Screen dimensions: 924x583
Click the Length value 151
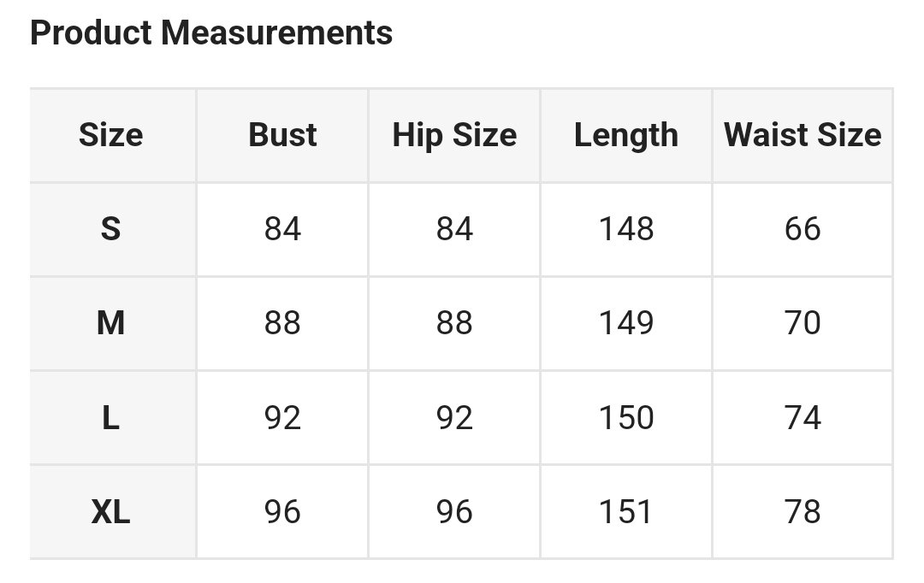[626, 512]
